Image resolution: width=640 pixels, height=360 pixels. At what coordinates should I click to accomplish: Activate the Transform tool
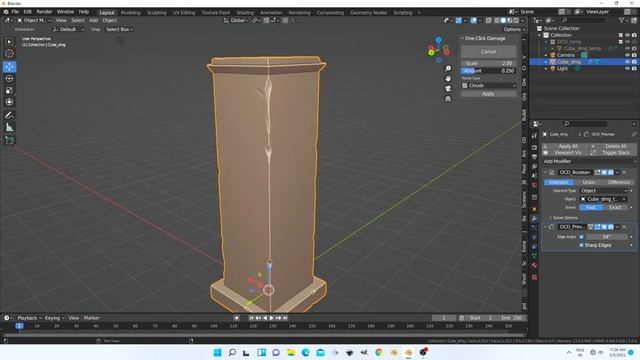[9, 102]
